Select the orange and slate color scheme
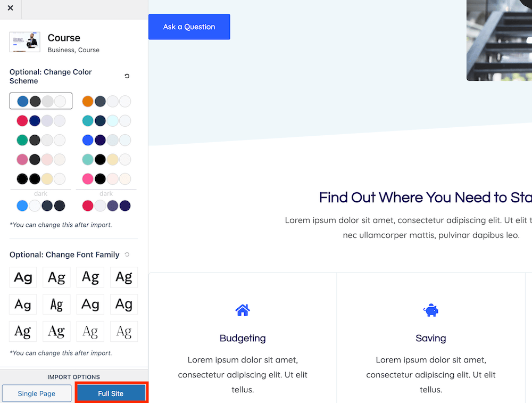This screenshot has height=403, width=532. pyautogui.click(x=106, y=101)
